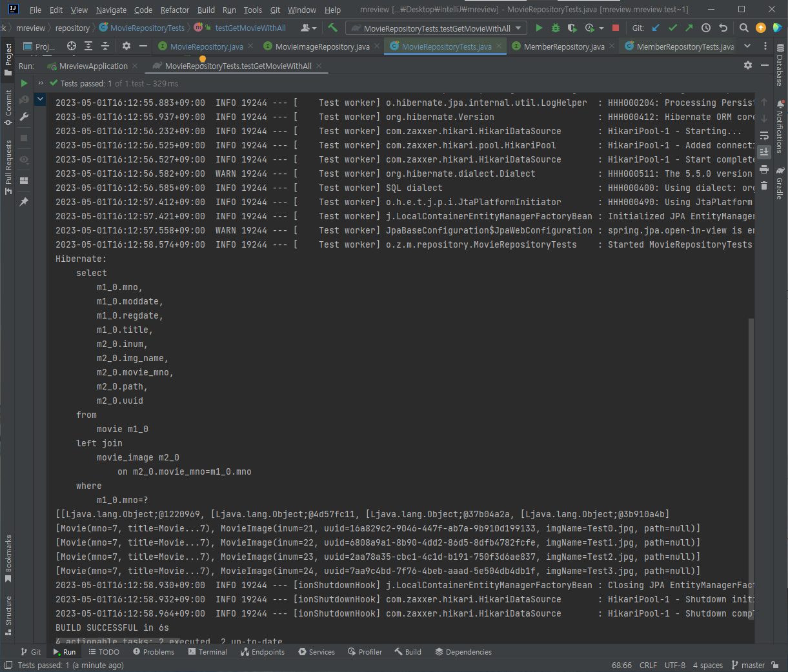Click the Debug bug icon in toolbar

click(556, 28)
